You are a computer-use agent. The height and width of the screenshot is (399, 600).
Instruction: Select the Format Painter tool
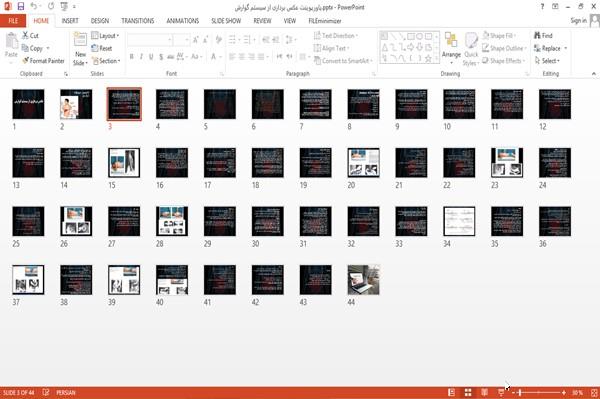44,60
